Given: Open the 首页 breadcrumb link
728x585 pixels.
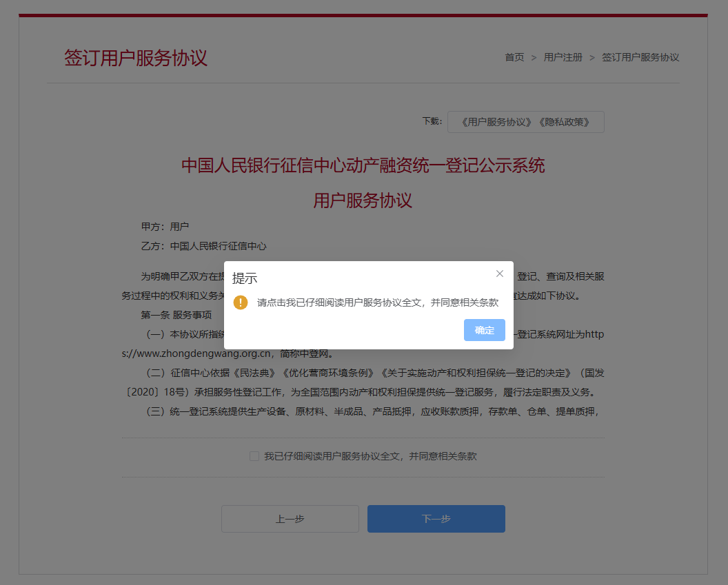Looking at the screenshot, I should [x=514, y=57].
